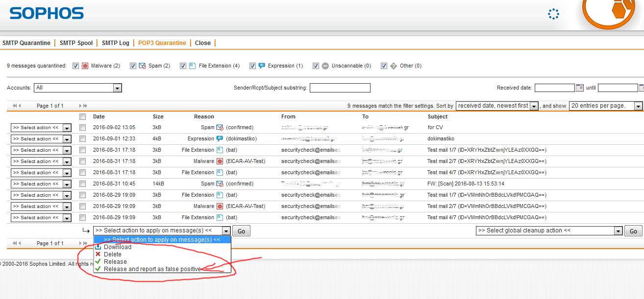Open Select action dropdown for 'for CV' row

41,128
